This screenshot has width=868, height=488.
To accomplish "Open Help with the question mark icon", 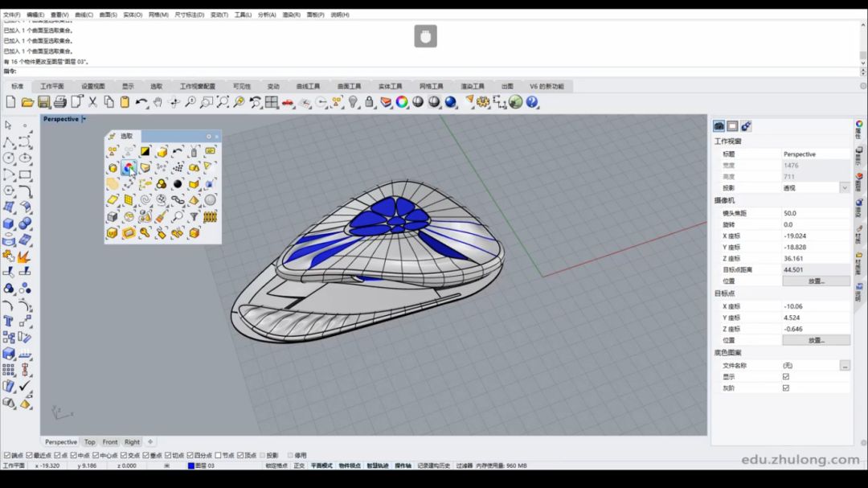I will 532,102.
